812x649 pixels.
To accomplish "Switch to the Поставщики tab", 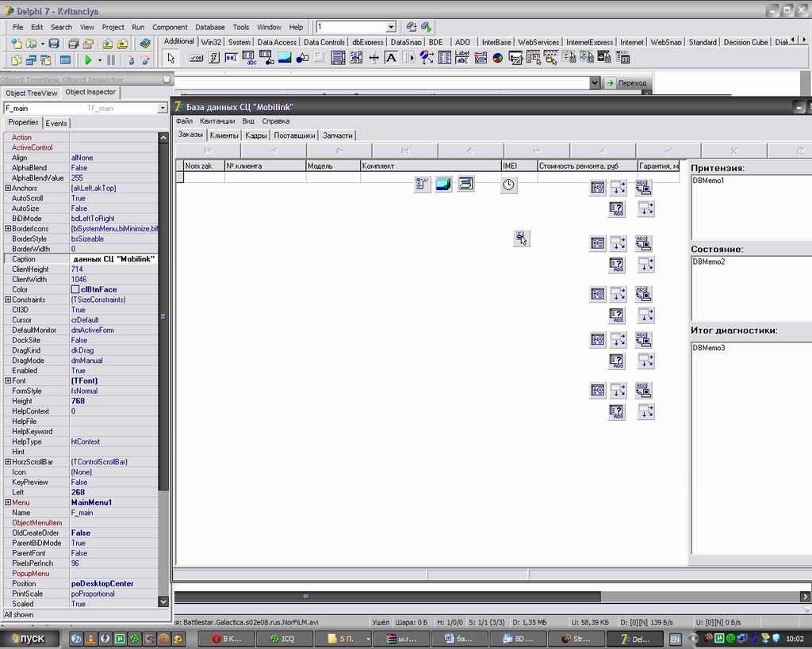I will click(x=294, y=135).
